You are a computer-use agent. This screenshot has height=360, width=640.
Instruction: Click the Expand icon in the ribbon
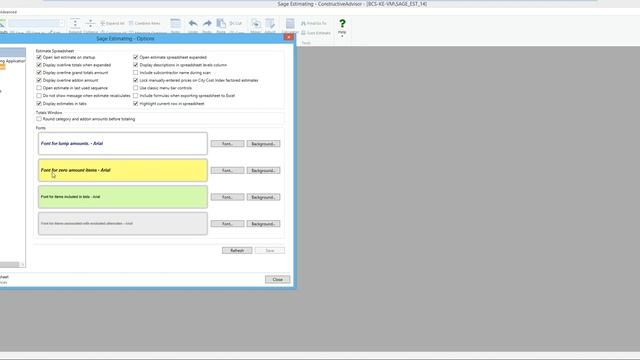pyautogui.click(x=75, y=23)
